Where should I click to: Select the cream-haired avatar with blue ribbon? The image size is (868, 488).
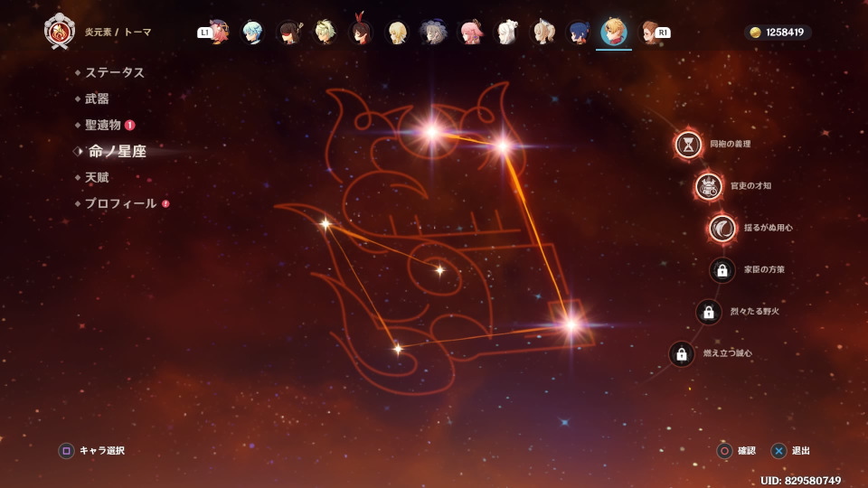(x=543, y=33)
